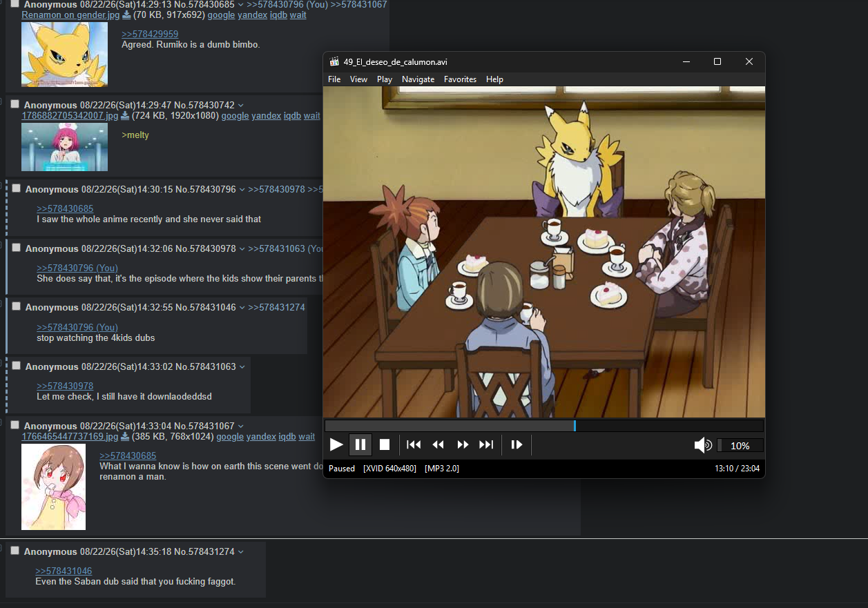Check the box for post No.578431067
This screenshot has width=868, height=608.
click(x=15, y=425)
